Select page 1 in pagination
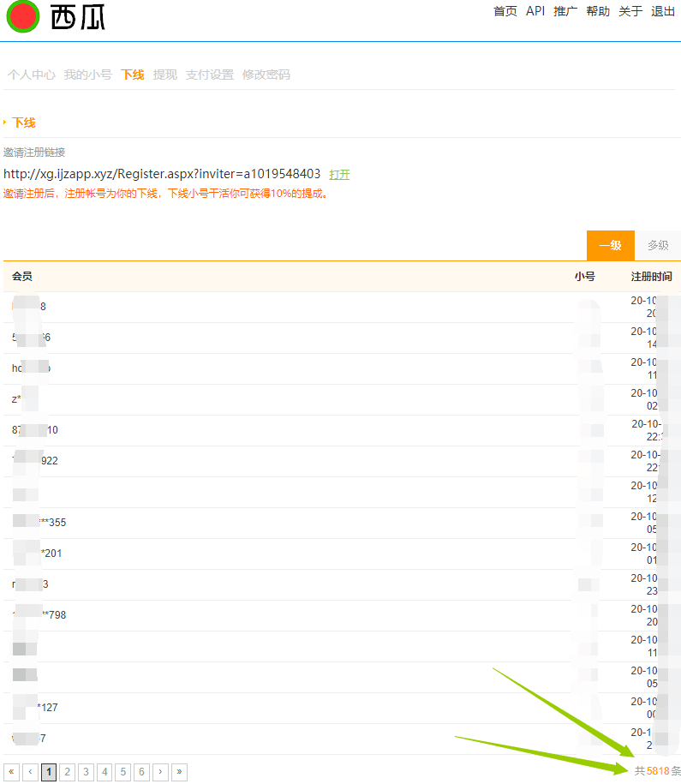 [x=49, y=772]
